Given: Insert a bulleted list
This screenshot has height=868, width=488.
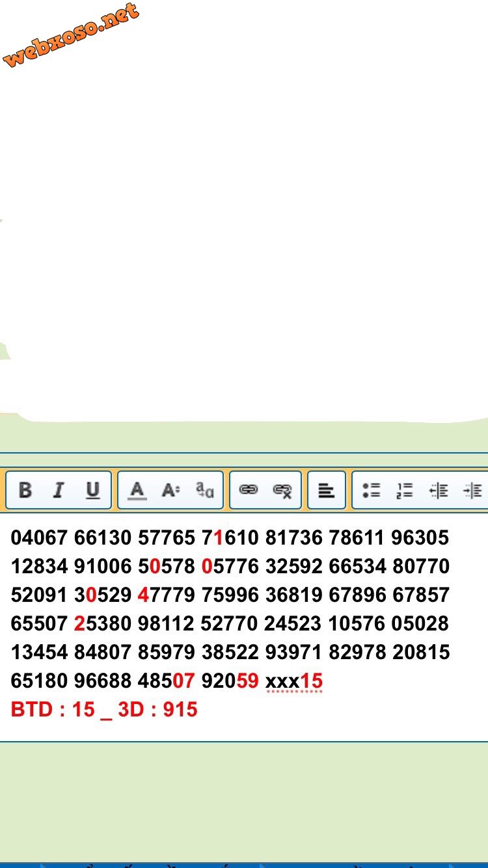Looking at the screenshot, I should [x=371, y=490].
